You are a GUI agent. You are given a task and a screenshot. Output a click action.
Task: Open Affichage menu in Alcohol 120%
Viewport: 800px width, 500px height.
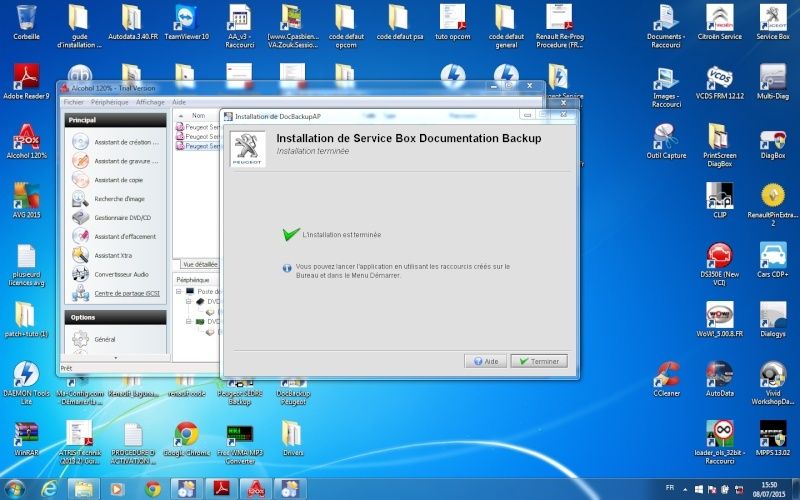(x=150, y=102)
